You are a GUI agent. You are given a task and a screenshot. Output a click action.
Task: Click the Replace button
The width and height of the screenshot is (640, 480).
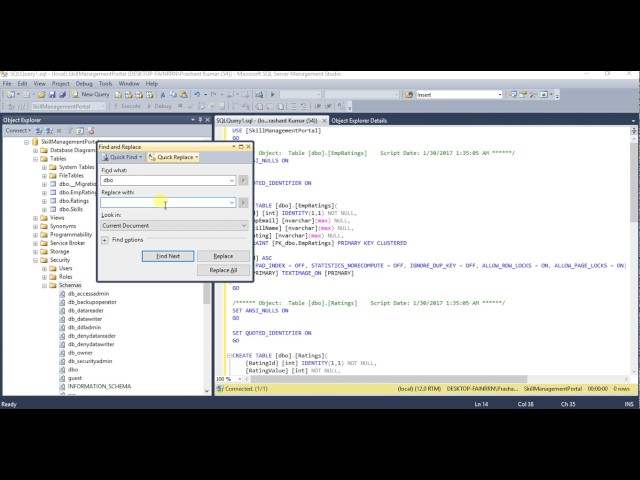(x=223, y=256)
